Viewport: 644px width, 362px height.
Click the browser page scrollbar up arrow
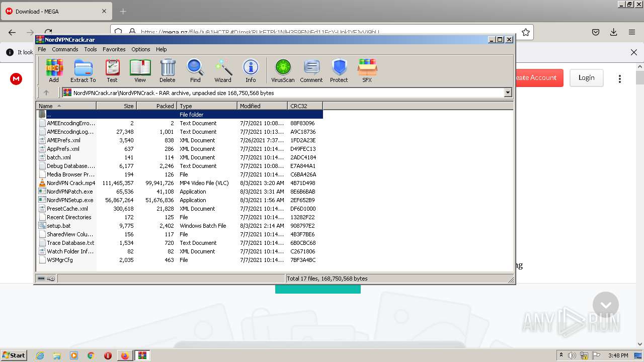click(640, 66)
